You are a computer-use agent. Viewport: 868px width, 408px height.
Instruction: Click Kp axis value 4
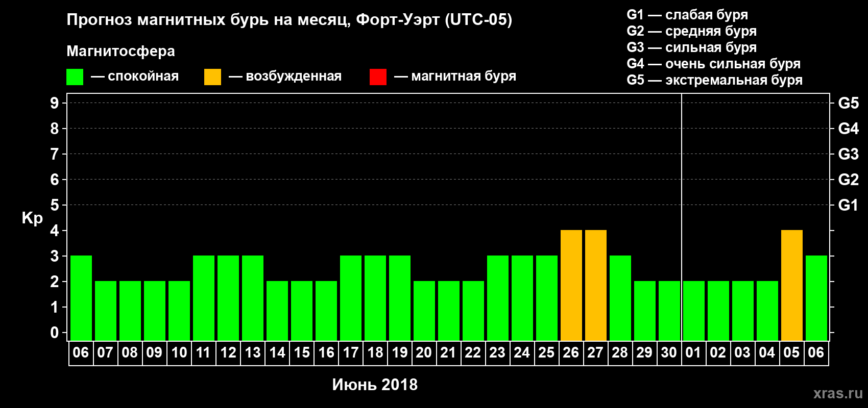[55, 231]
